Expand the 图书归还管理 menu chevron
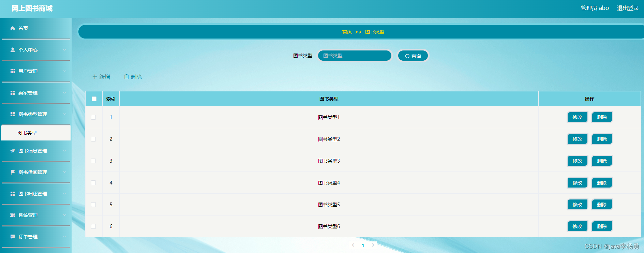The width and height of the screenshot is (644, 253). (x=64, y=194)
